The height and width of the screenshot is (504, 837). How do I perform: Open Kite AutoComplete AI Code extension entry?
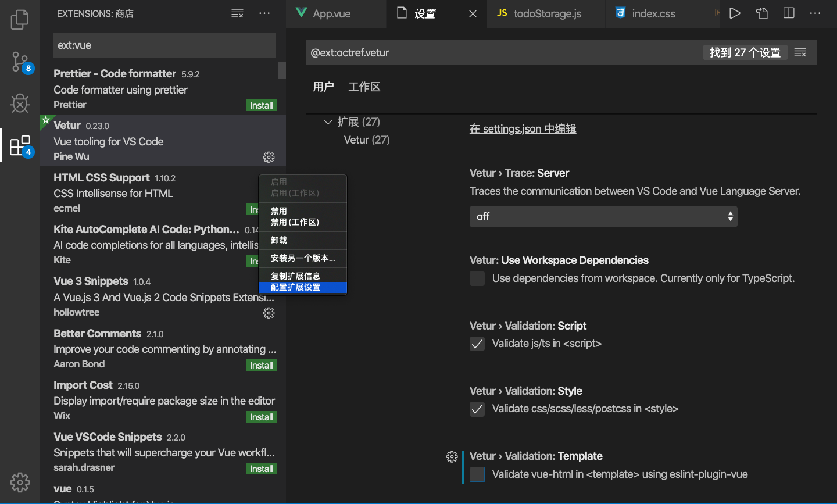pos(163,244)
